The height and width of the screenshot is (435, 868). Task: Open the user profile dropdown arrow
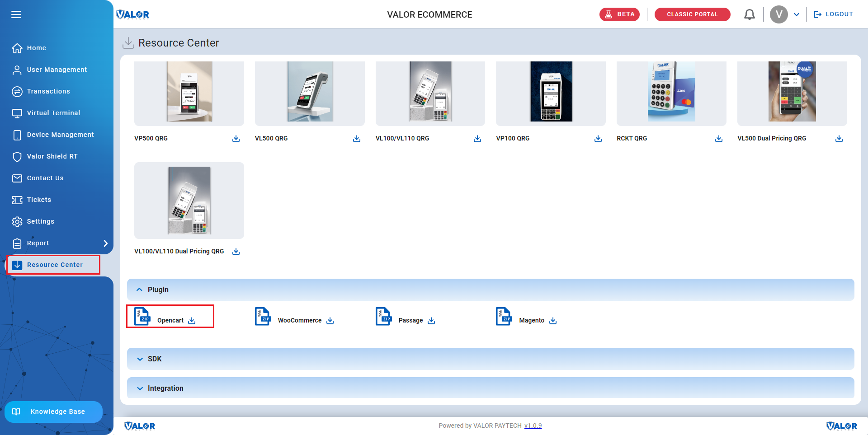coord(797,14)
